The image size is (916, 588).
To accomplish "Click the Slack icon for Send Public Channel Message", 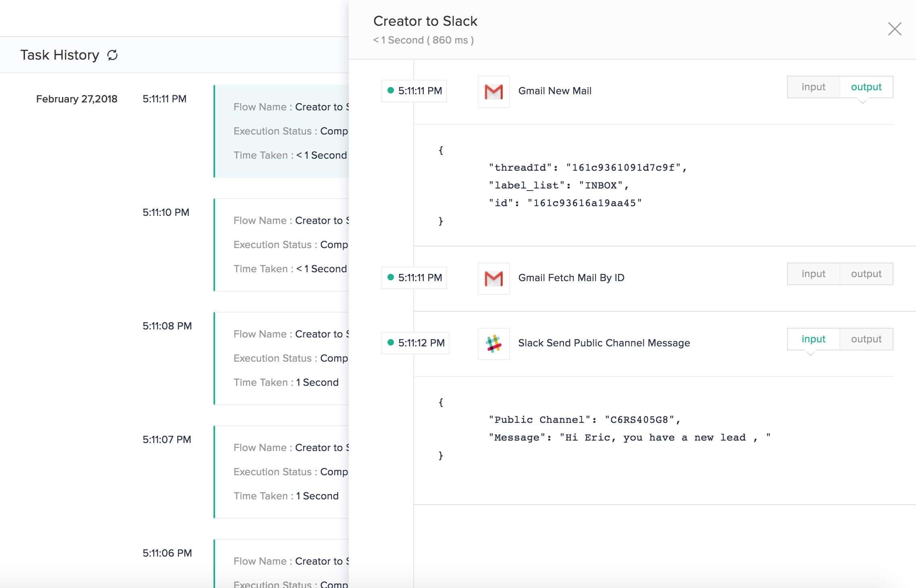I will click(x=493, y=344).
